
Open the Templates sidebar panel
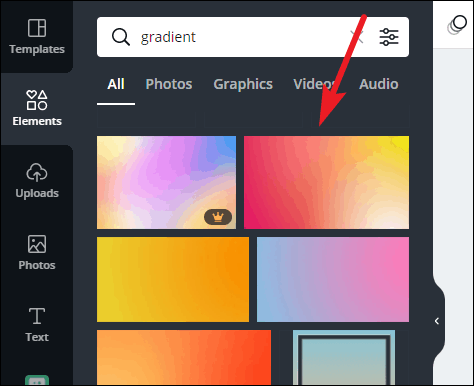(37, 37)
